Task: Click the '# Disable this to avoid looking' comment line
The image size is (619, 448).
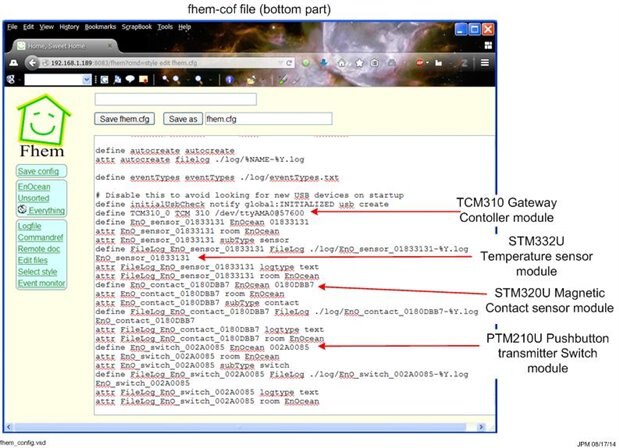Action: tap(249, 195)
